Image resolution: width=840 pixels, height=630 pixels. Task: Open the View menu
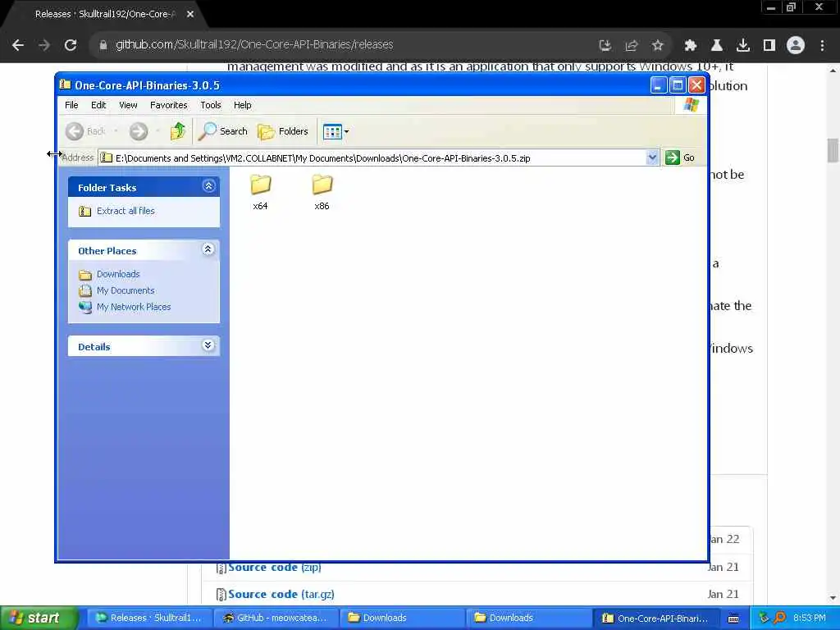pos(128,105)
